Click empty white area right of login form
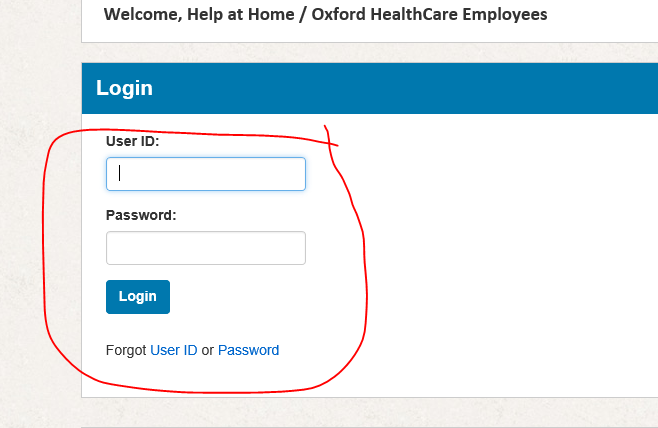 504,252
